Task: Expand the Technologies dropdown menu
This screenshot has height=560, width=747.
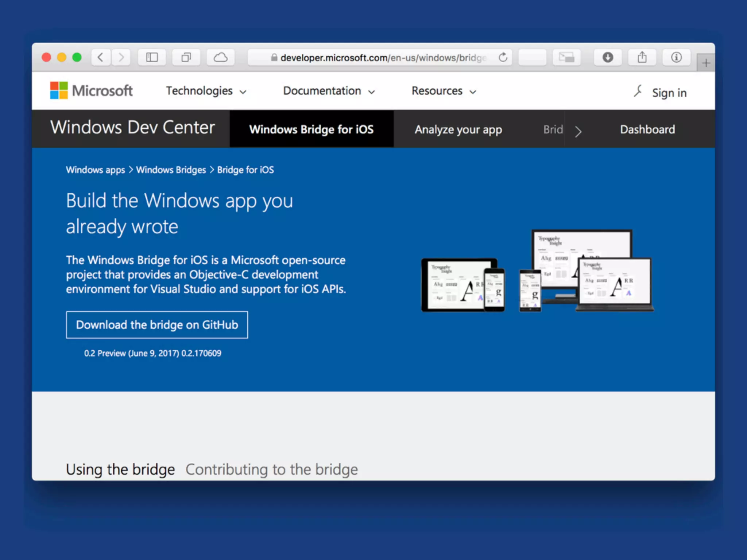Action: tap(206, 91)
